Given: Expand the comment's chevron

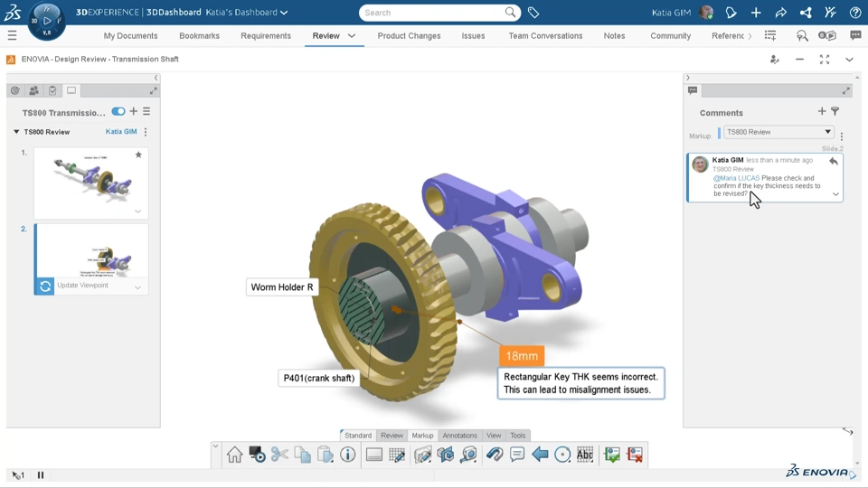Looking at the screenshot, I should point(835,194).
